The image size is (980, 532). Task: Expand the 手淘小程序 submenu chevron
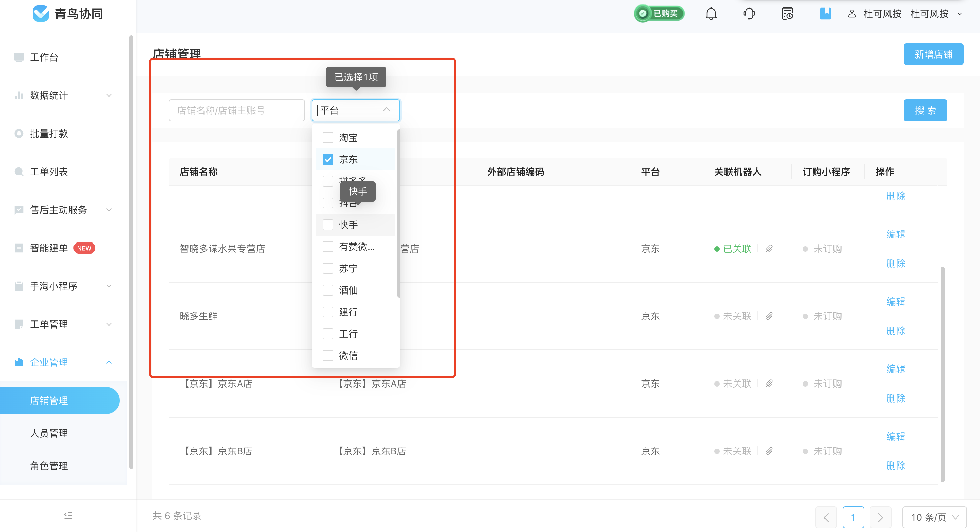tap(109, 286)
